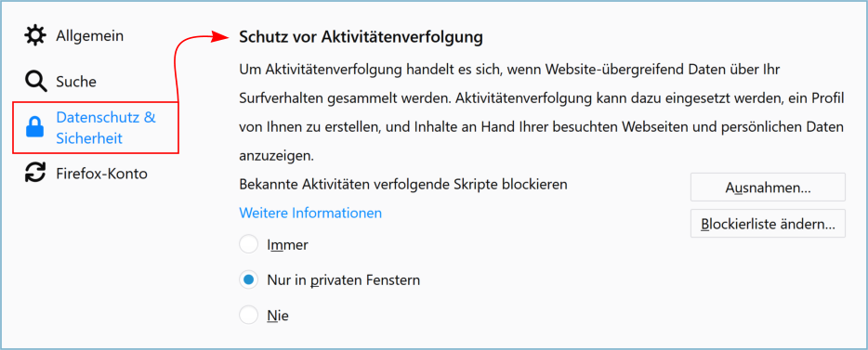The height and width of the screenshot is (350, 868).
Task: Click the description paragraph beginning Um Aktivitätenverfolgung
Action: pos(541,113)
